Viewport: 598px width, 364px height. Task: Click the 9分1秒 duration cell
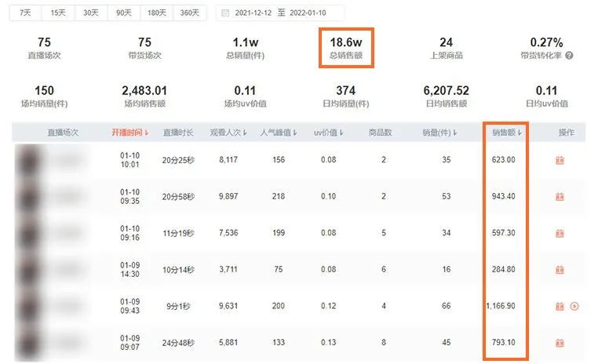pos(178,307)
